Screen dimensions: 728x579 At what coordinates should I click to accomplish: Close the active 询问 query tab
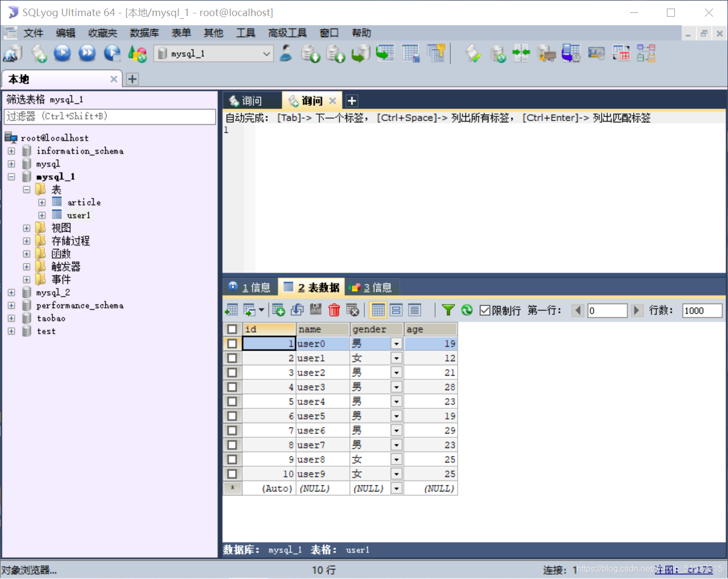[x=332, y=101]
